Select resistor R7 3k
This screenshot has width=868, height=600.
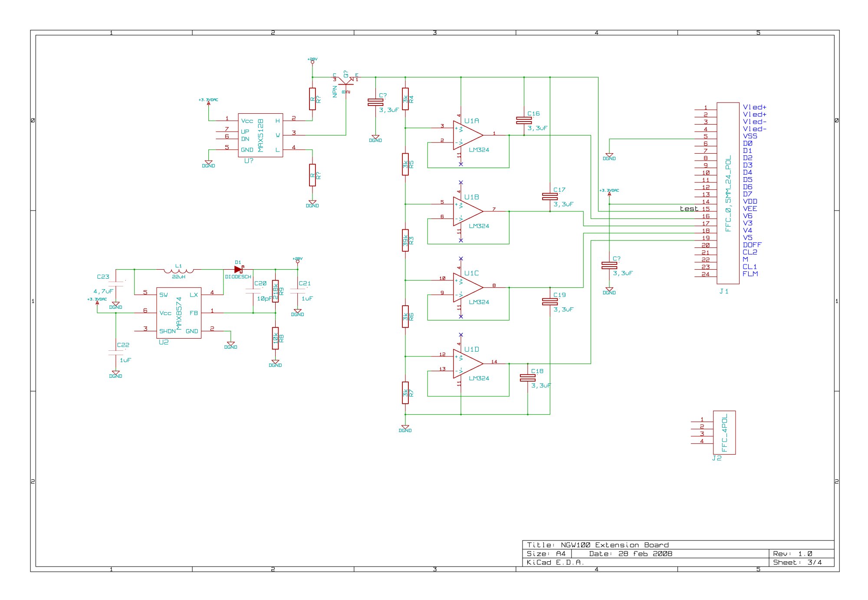[x=405, y=393]
